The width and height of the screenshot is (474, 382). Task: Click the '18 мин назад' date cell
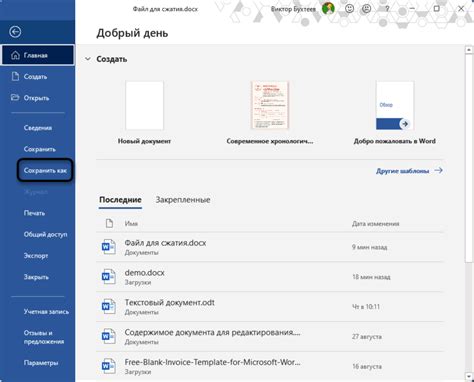coord(371,277)
